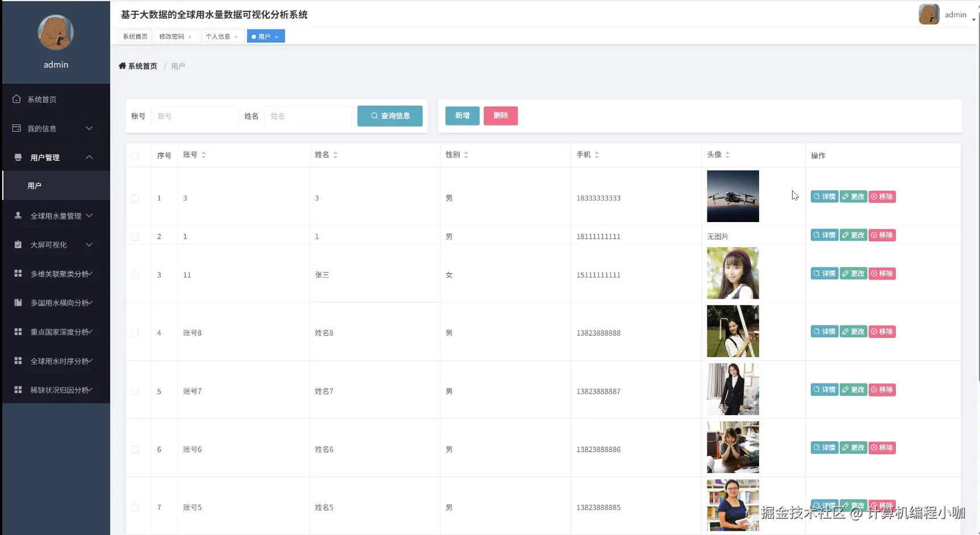
Task: Check the checkbox for 账号5 row
Action: tap(135, 508)
